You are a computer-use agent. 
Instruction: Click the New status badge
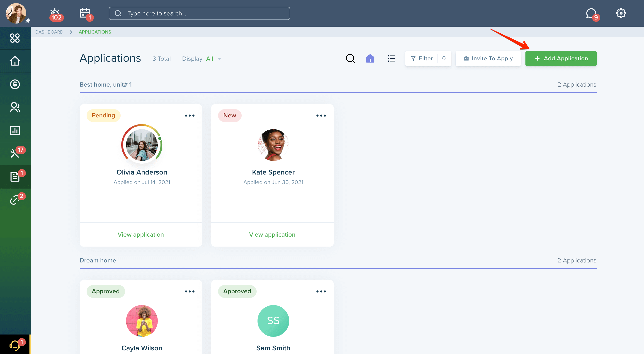(230, 116)
